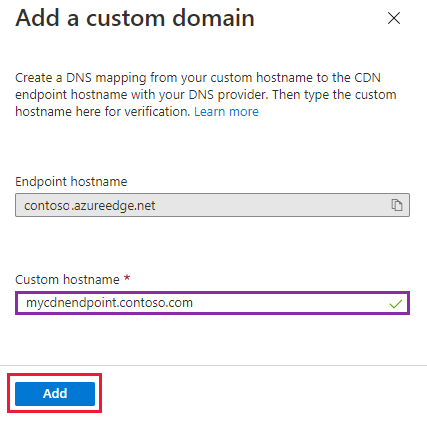
Task: Click the DNS mapping description paragraph
Action: [206, 95]
